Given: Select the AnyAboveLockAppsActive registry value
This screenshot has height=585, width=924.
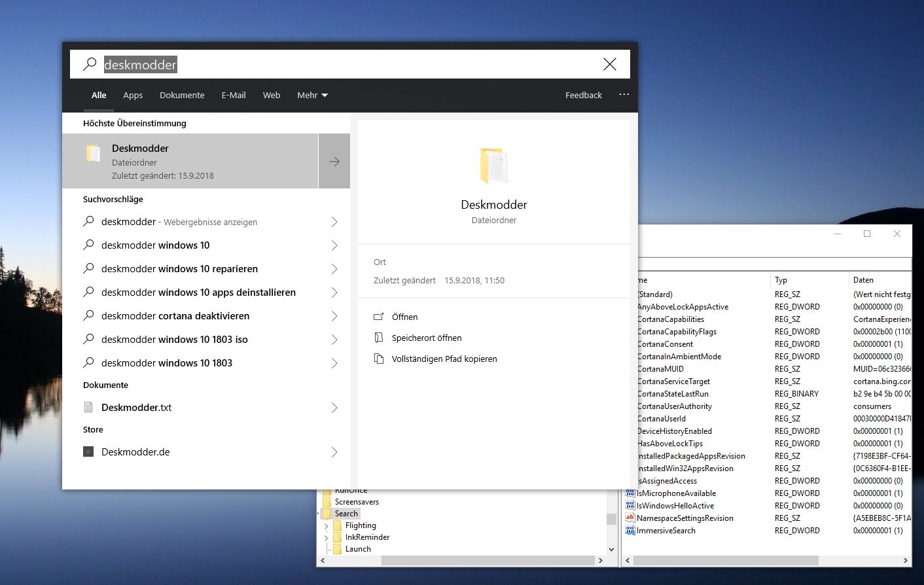Looking at the screenshot, I should pyautogui.click(x=683, y=307).
